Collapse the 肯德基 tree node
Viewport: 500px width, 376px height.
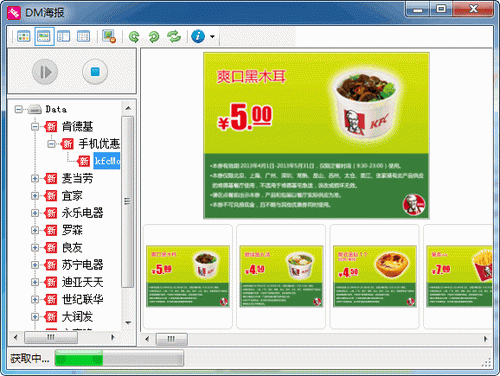[35, 127]
